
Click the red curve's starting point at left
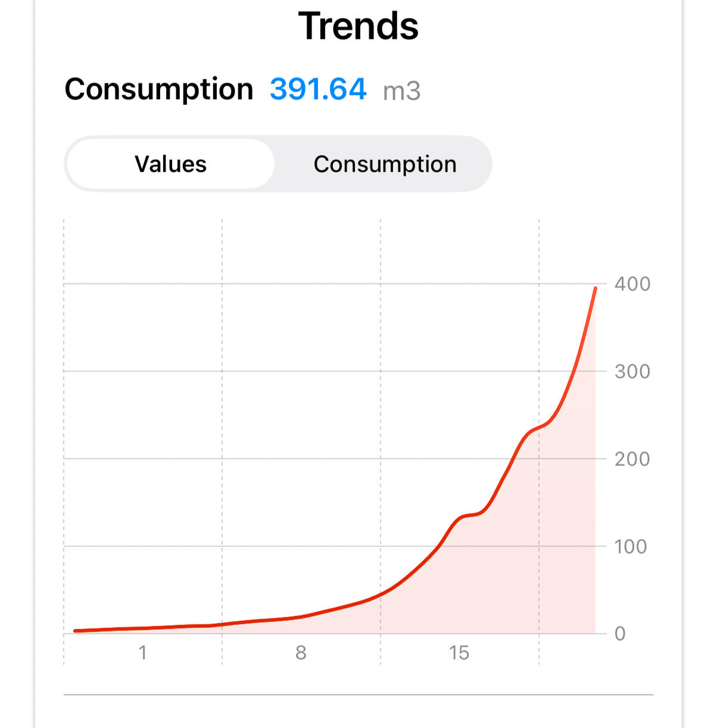pyautogui.click(x=75, y=630)
